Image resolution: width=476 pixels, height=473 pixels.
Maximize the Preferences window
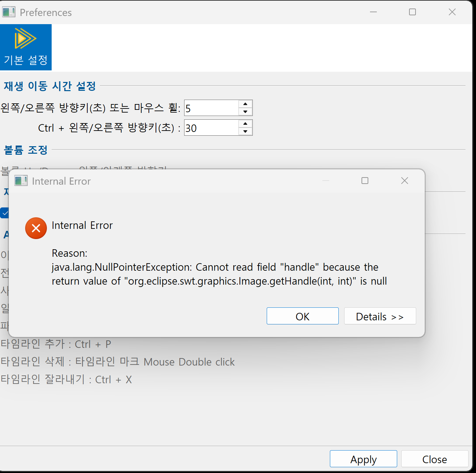[x=412, y=12]
